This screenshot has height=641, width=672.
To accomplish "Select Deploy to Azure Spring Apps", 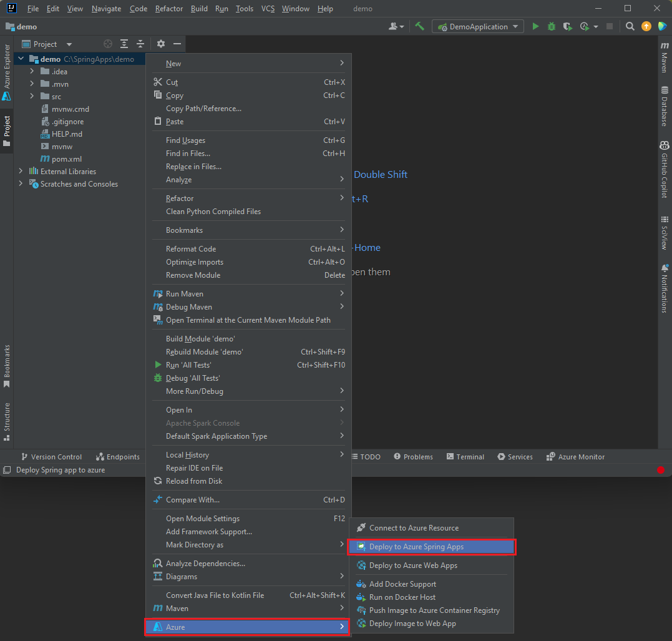I will [x=416, y=547].
